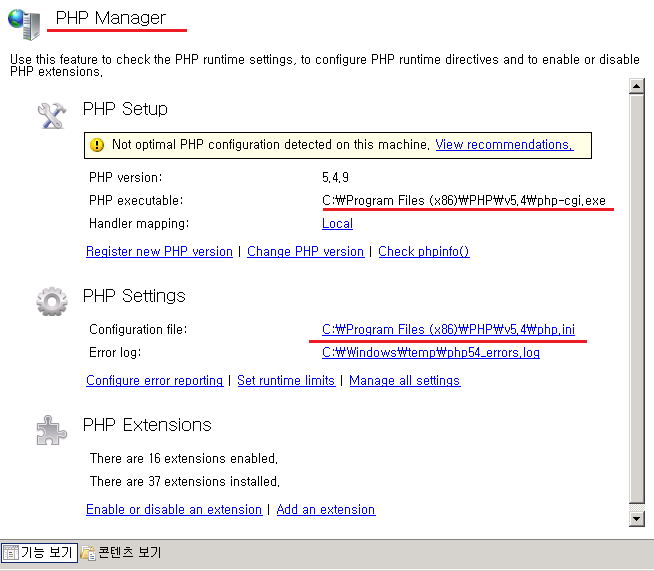Open View recommendations link

pyautogui.click(x=504, y=145)
